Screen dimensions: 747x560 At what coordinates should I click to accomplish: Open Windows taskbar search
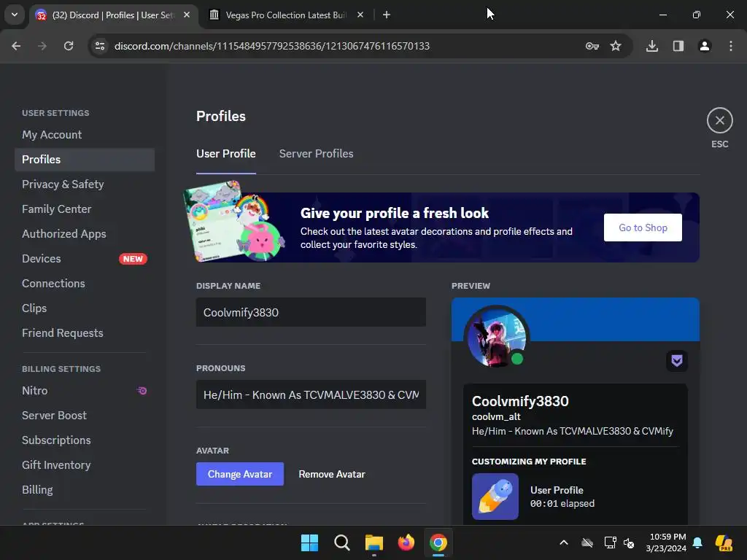(341, 542)
